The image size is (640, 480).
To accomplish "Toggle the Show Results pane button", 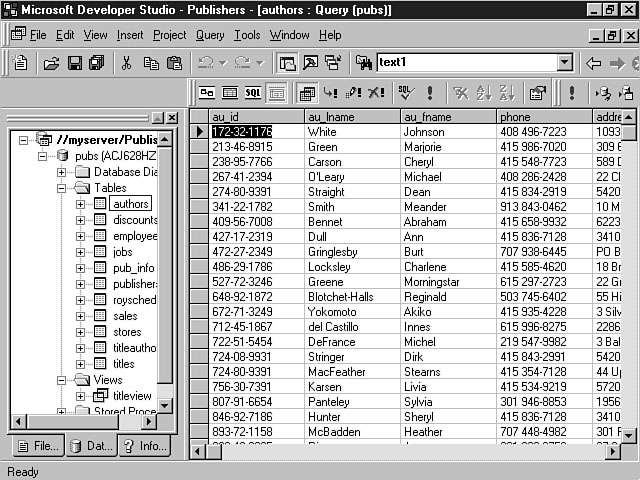I will pos(276,93).
